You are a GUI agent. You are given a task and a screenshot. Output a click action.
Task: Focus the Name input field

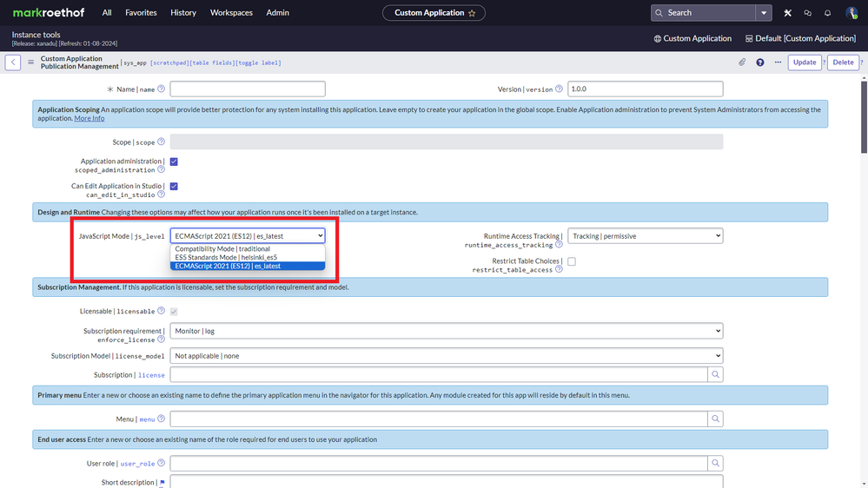248,89
